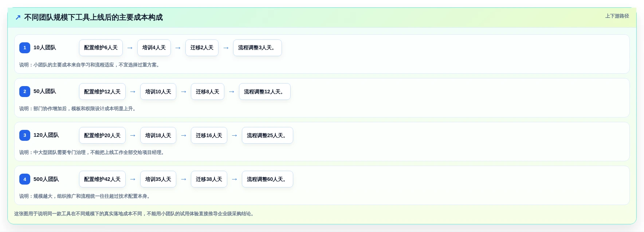Click the 迁移8人天 chip
The height and width of the screenshot is (232, 644).
(x=208, y=92)
